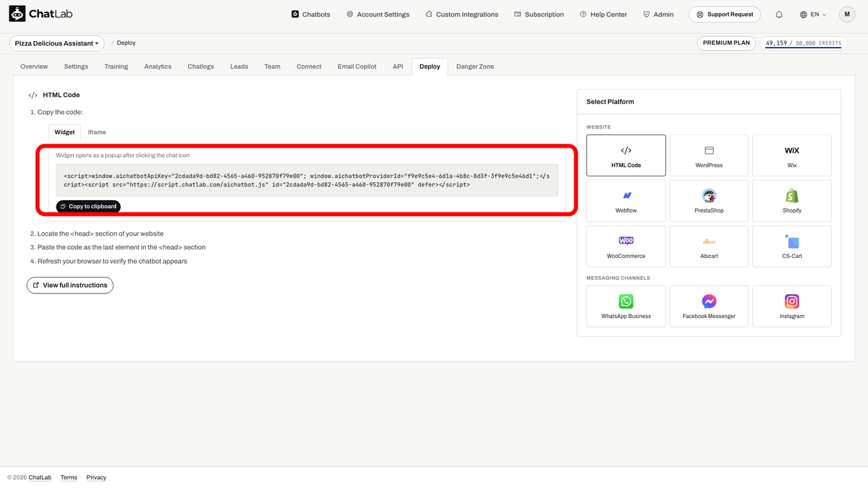Click the HTML Code section heading
The image size is (868, 488).
61,95
